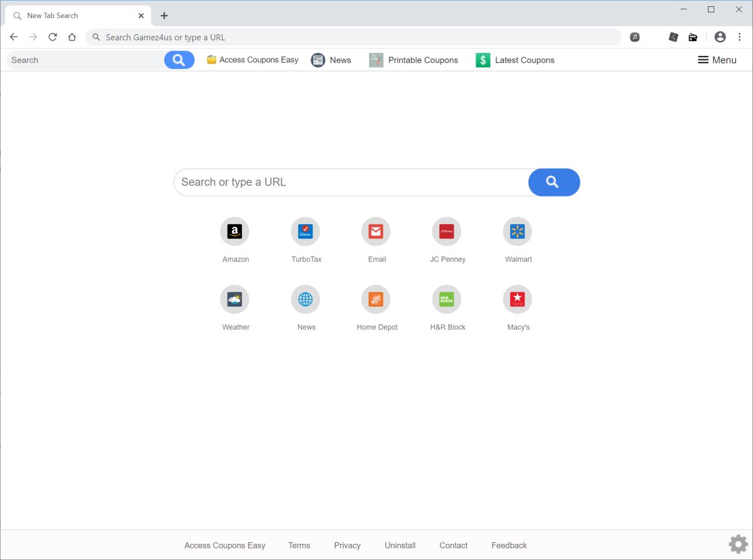Open the Contact footer link
The image size is (753, 560).
click(x=454, y=545)
